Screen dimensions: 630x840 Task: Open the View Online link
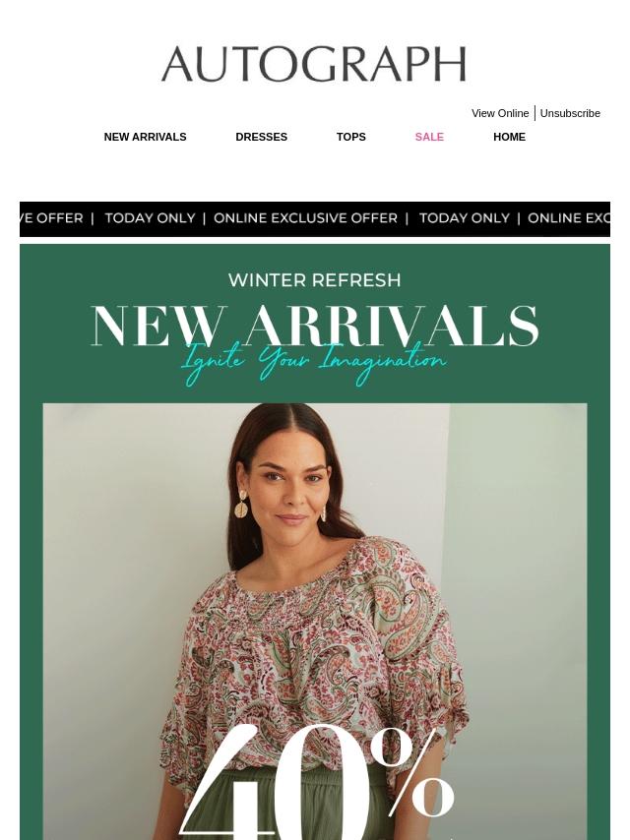pos(500,113)
